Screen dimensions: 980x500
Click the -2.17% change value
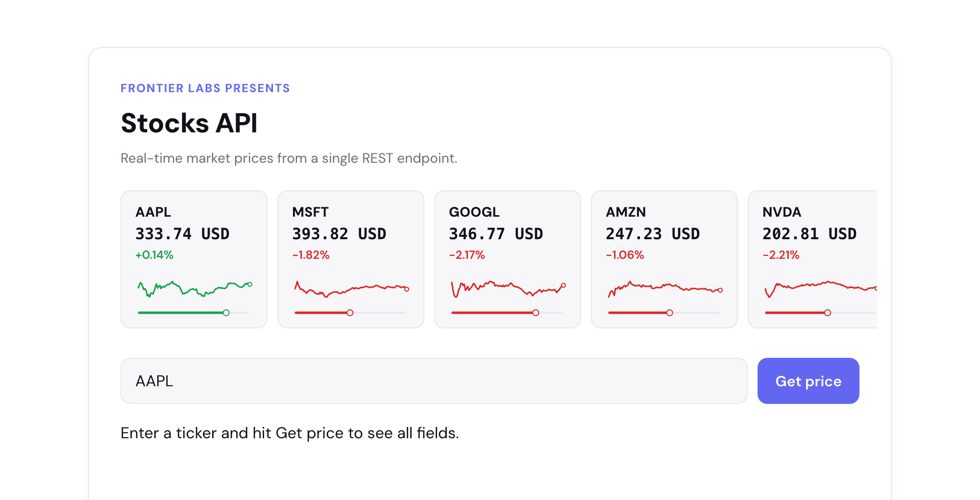click(x=467, y=255)
